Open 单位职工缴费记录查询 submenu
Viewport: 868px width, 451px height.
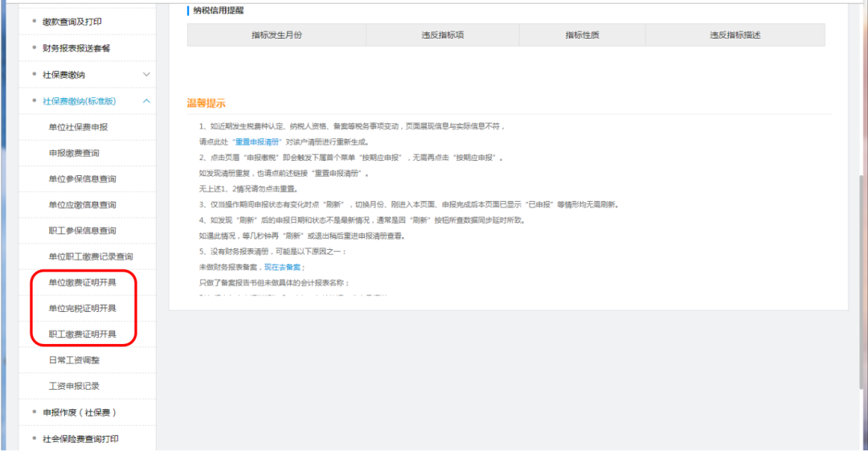[x=91, y=256]
